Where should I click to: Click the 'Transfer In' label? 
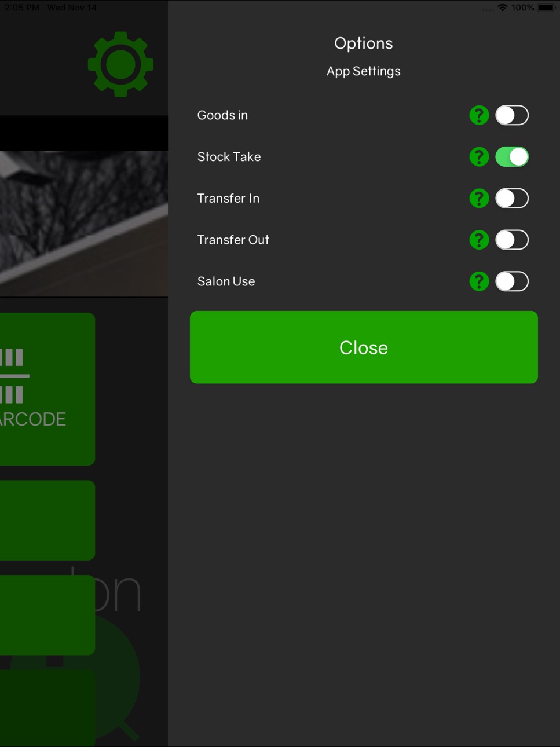pyautogui.click(x=228, y=199)
